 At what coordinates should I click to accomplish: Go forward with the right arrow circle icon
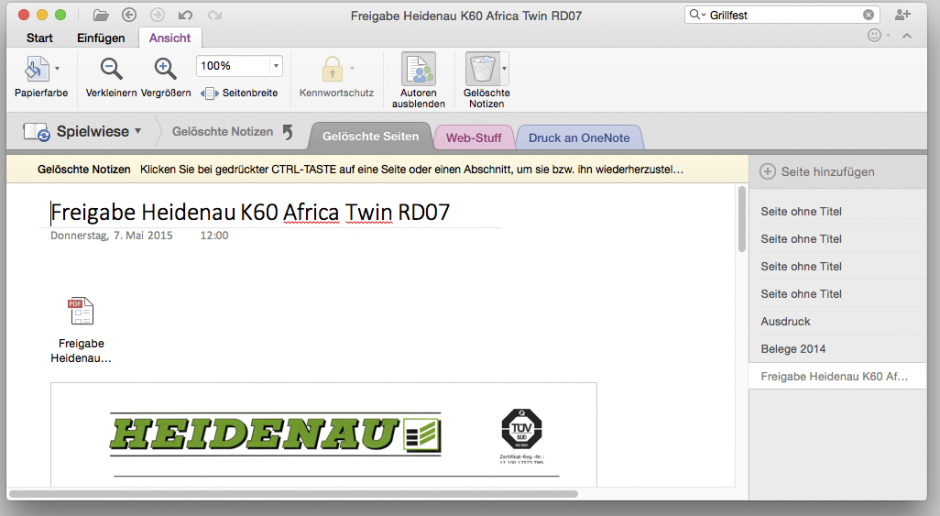tap(157, 15)
